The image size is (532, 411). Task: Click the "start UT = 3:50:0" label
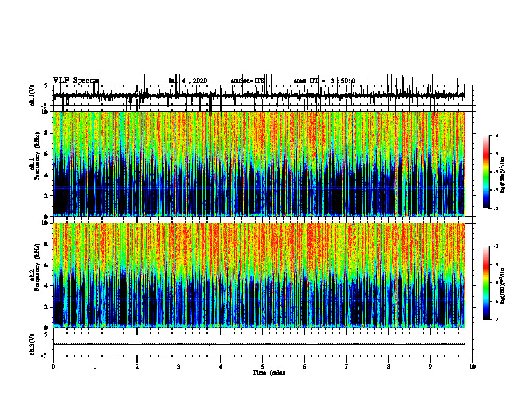[x=324, y=81]
